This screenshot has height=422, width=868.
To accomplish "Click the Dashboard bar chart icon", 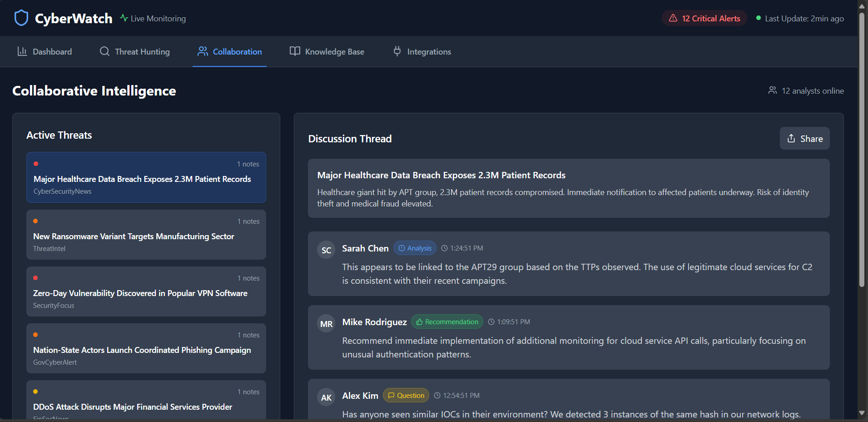I will 22,51.
